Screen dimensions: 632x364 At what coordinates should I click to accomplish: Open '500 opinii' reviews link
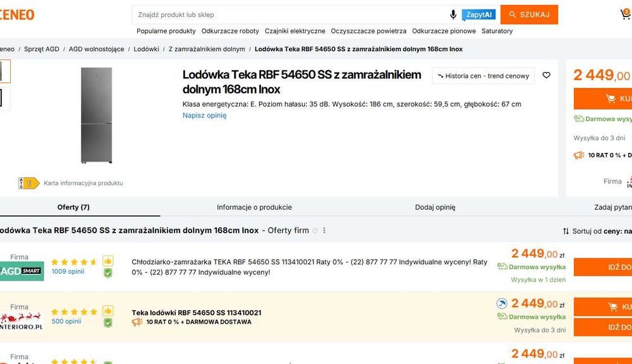click(x=66, y=321)
